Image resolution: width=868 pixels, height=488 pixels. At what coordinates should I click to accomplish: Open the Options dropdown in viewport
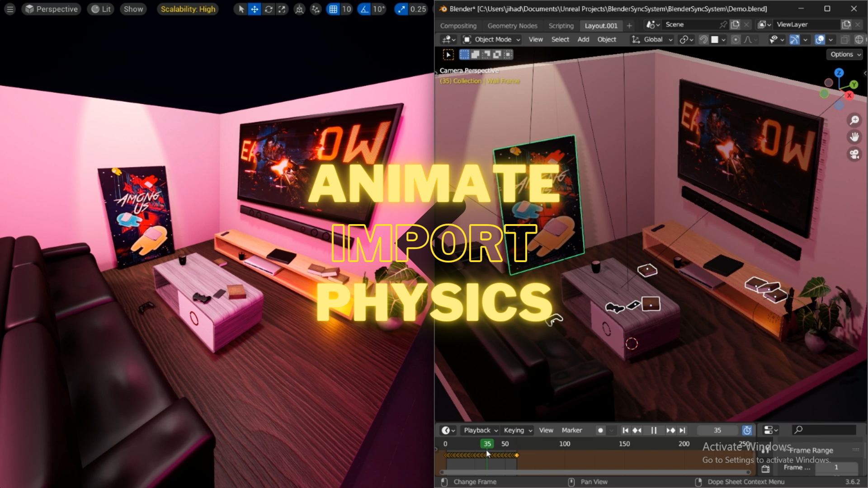coord(845,54)
